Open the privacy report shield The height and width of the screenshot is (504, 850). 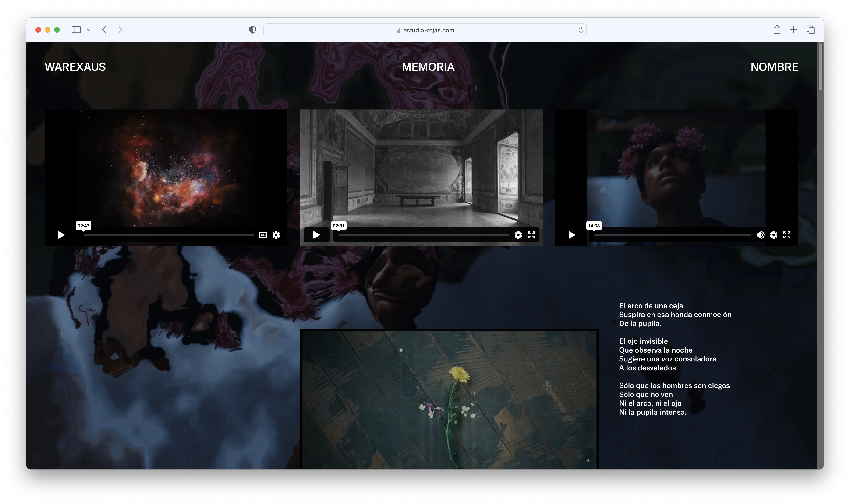[252, 30]
